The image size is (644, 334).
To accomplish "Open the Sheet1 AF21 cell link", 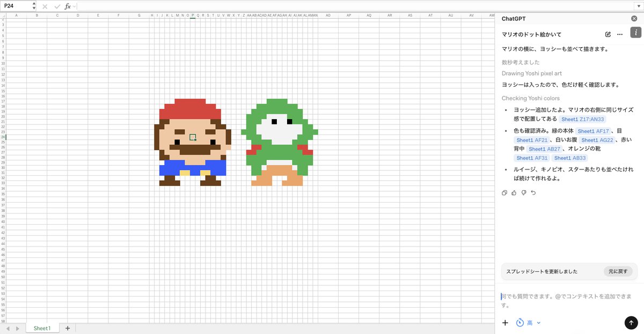I will (x=532, y=140).
